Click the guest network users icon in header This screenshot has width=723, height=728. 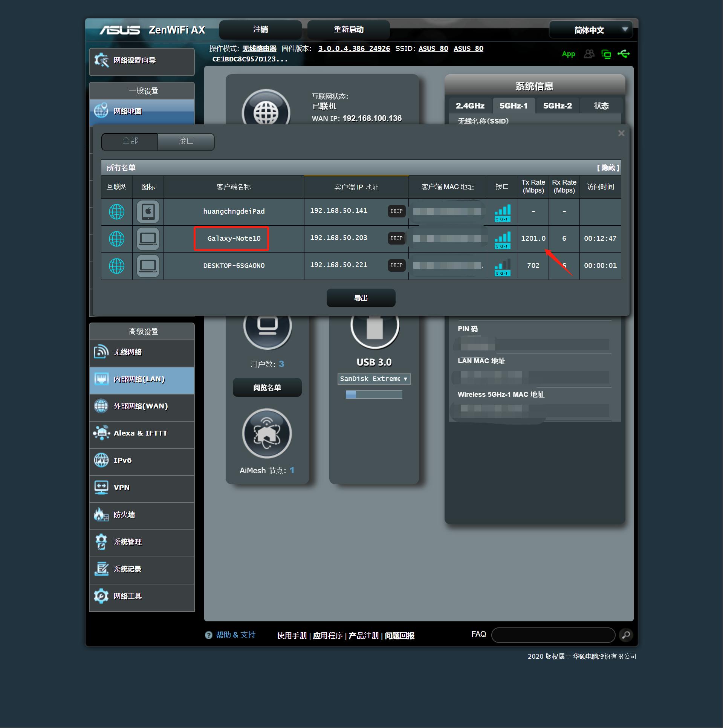click(x=589, y=54)
